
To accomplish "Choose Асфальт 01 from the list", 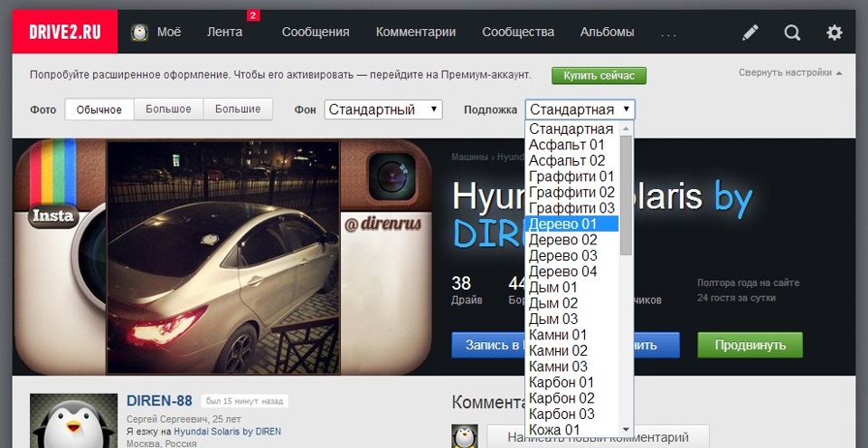I will (x=571, y=145).
